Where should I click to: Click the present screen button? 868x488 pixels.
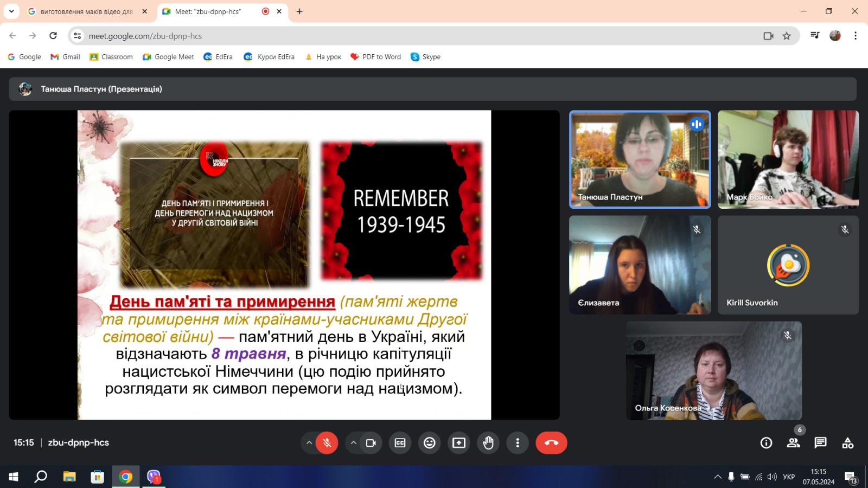click(458, 443)
